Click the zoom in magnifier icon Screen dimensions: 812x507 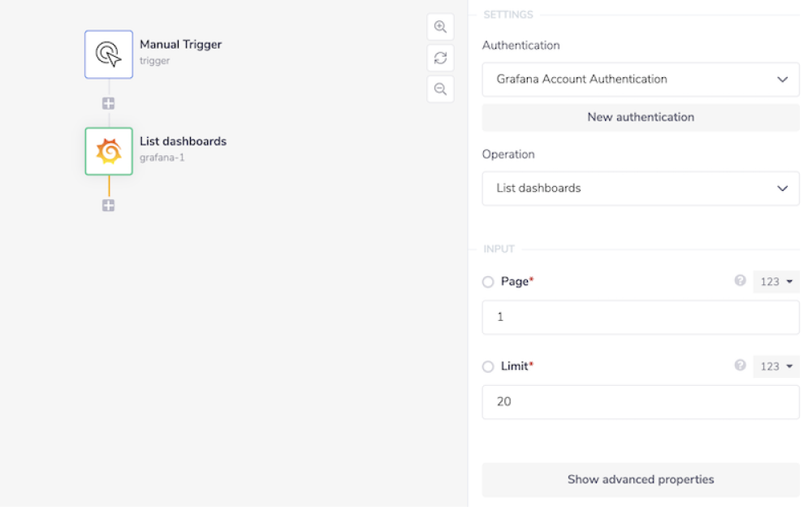440,27
